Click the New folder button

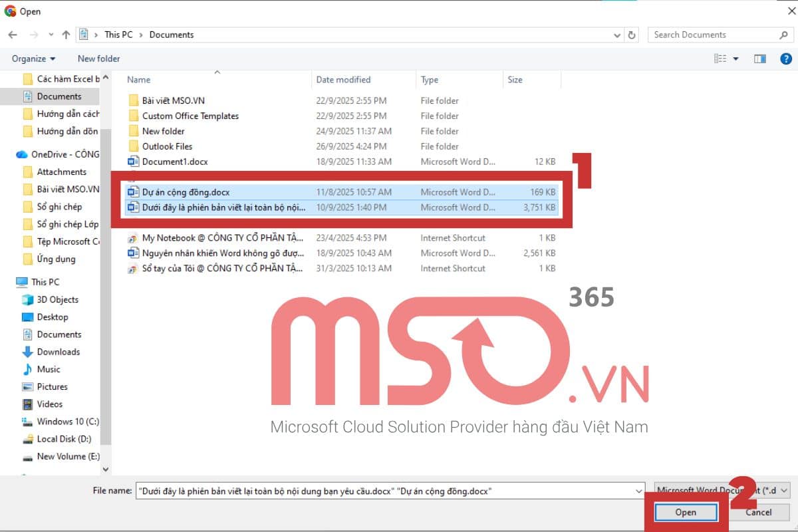pyautogui.click(x=99, y=59)
